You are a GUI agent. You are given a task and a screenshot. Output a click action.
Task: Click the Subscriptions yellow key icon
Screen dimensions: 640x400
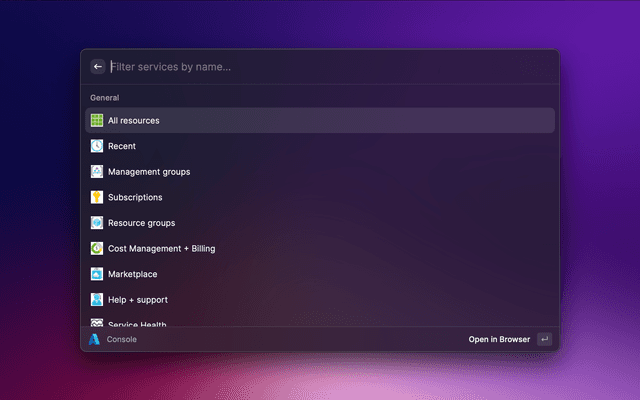coord(97,197)
